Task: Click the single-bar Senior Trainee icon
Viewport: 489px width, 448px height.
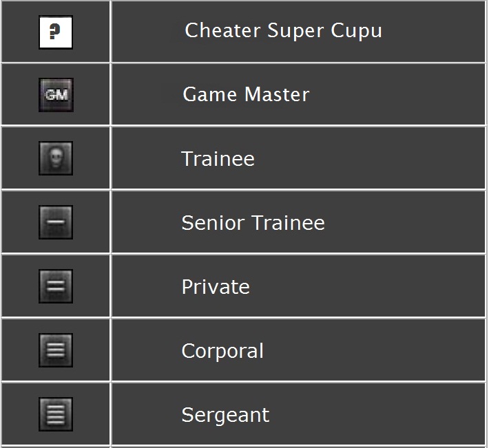Action: tap(56, 223)
